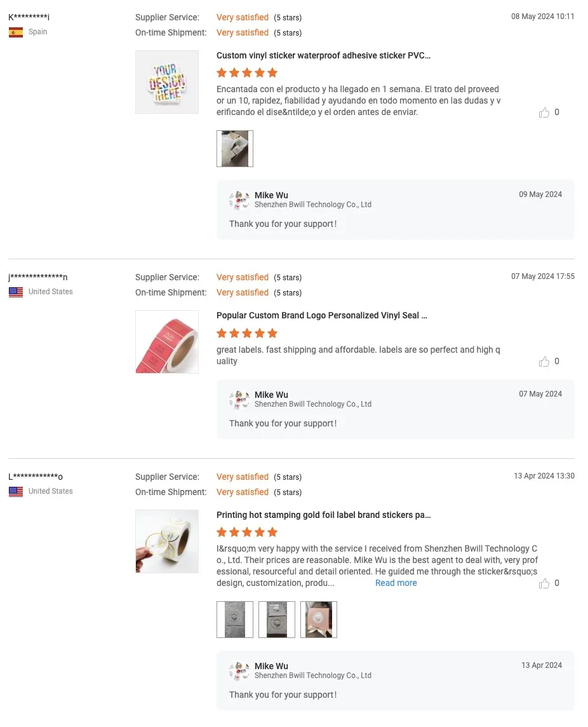588x727 pixels.
Task: Open the pink label roll product image
Action: click(167, 342)
